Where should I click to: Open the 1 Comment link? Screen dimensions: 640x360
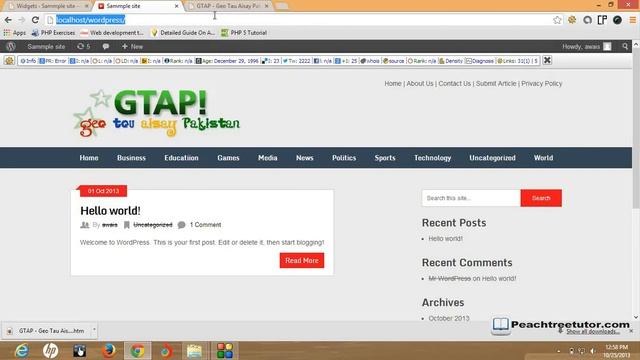[x=205, y=225]
